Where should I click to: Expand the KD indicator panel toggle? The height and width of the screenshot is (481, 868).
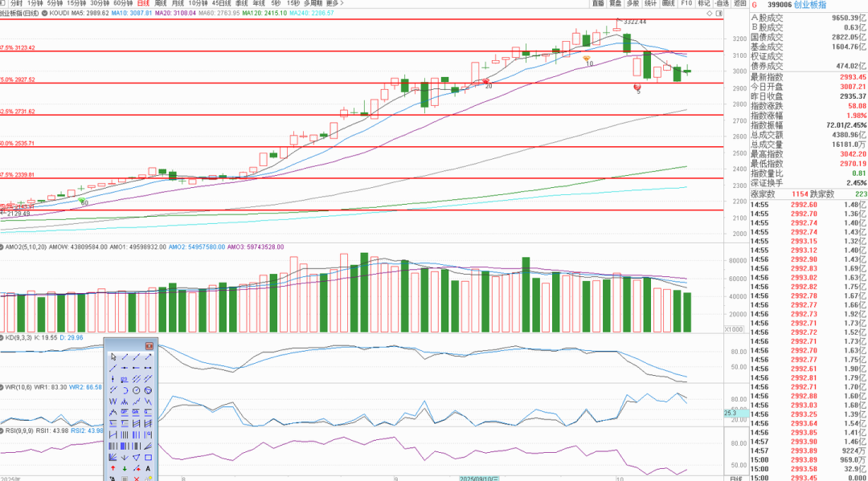pyautogui.click(x=2, y=337)
